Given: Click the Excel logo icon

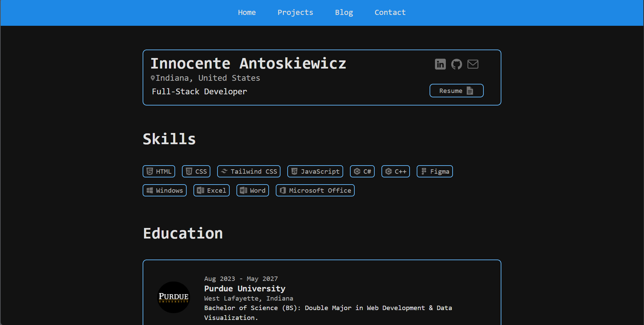Looking at the screenshot, I should (x=201, y=190).
